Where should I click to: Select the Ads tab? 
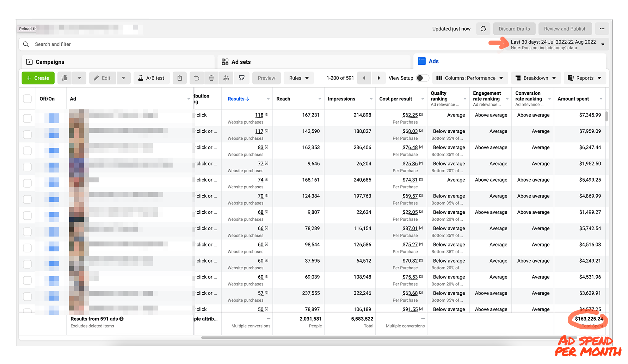coord(510,61)
